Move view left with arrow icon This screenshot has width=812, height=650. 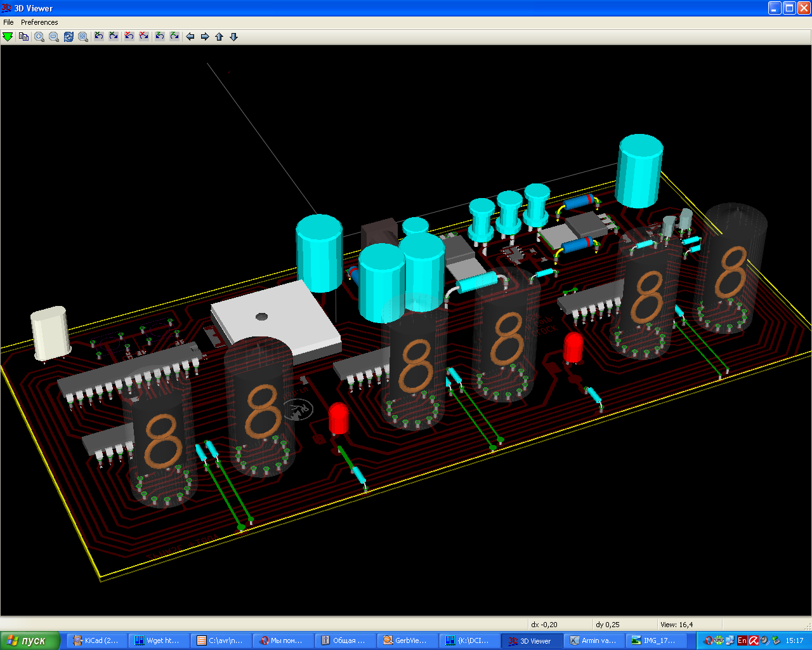[x=190, y=37]
